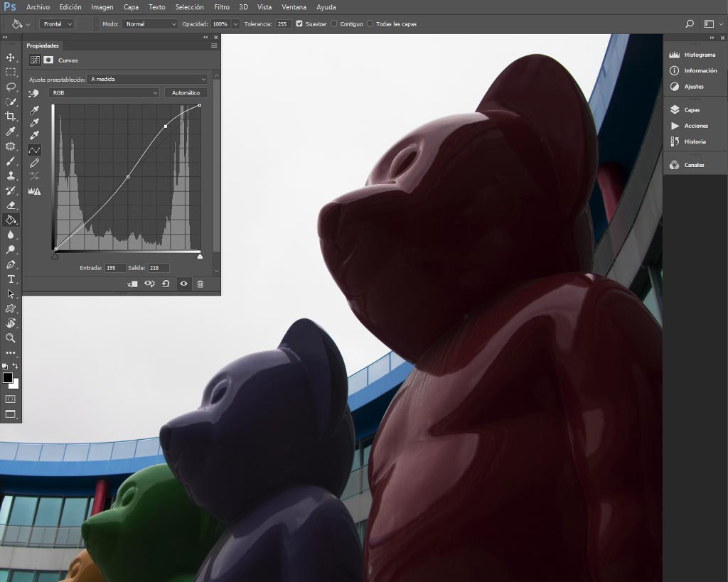The height and width of the screenshot is (582, 728).
Task: Activate on-image adjustment hand tool
Action: (33, 93)
